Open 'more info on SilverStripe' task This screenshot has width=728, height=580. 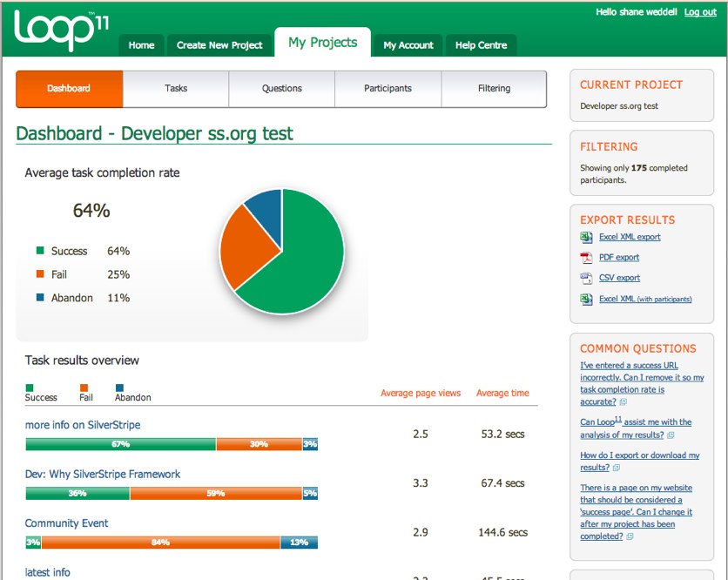(x=83, y=425)
